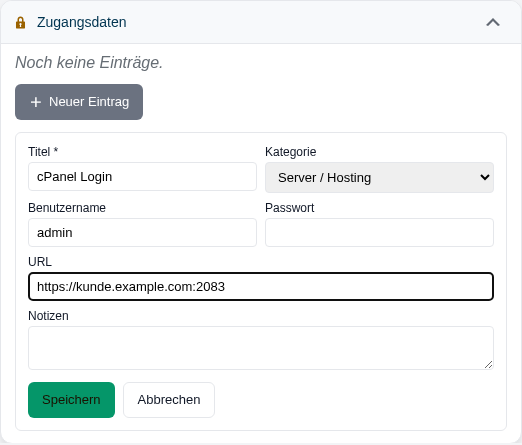The image size is (522, 445).
Task: Click the 'Noch keine Einträge.' text
Action: click(89, 63)
